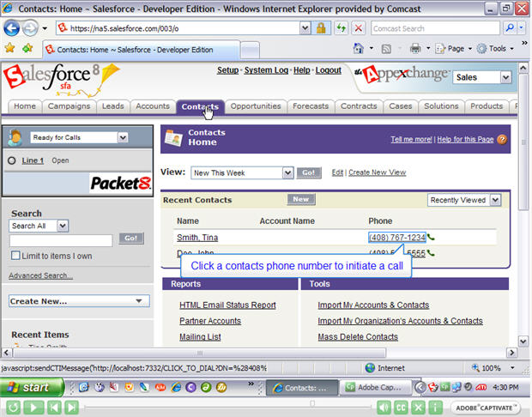Open the Leads tab
Viewport: 532px width, 417px height.
pos(112,106)
